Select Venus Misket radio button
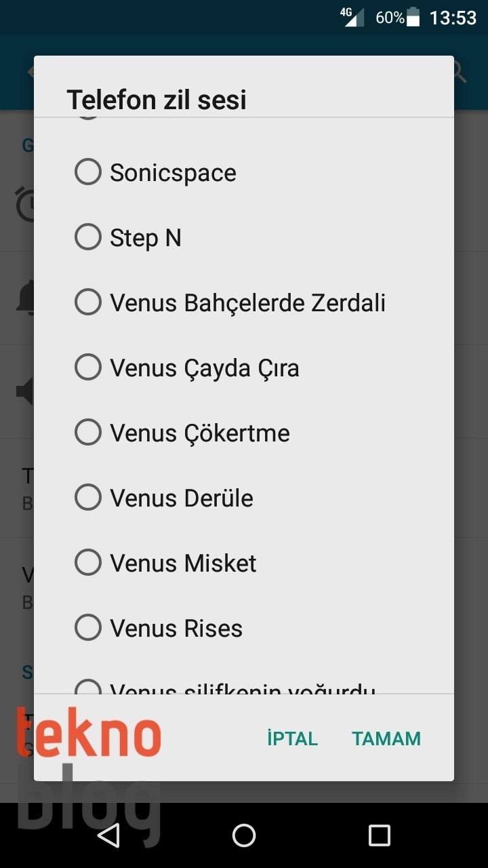488x868 pixels. [x=88, y=563]
